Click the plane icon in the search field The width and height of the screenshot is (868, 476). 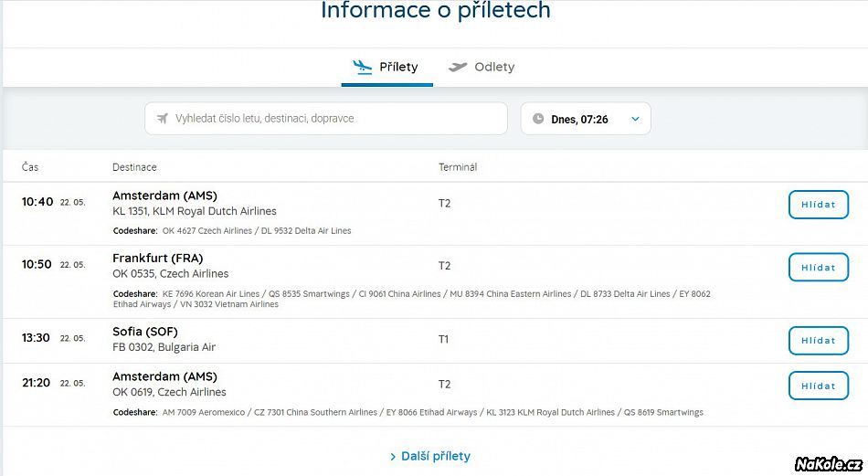163,119
